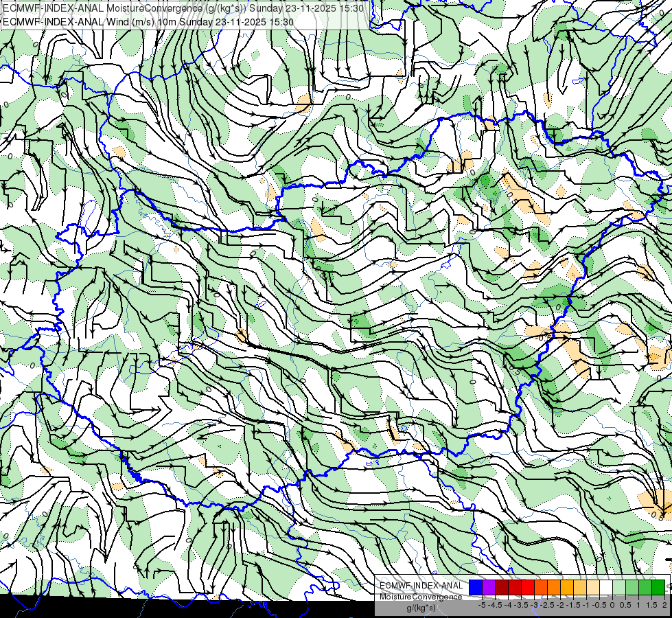Click the 2 tick label at legend scale end
This screenshot has height=618, width=672.
pos(664,605)
